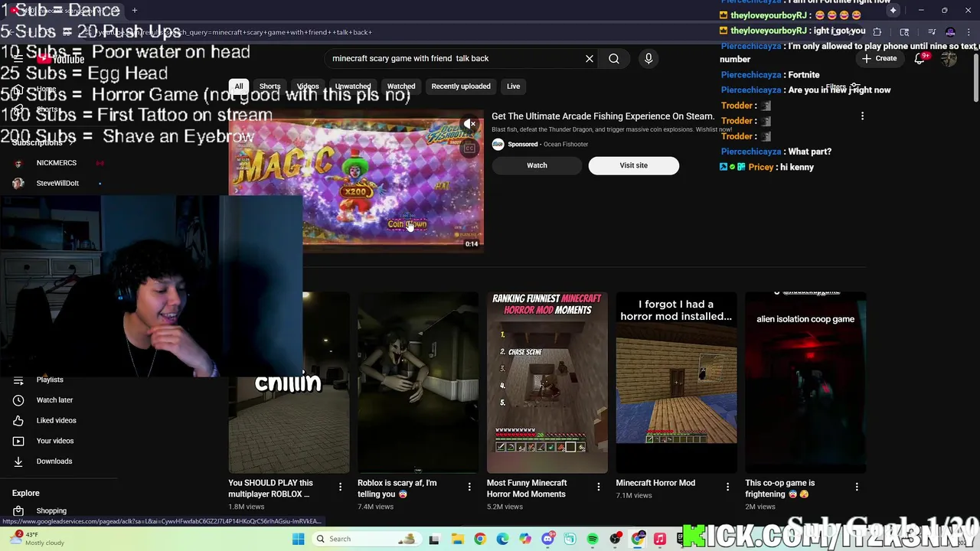Select the Videos filter chip

[308, 86]
